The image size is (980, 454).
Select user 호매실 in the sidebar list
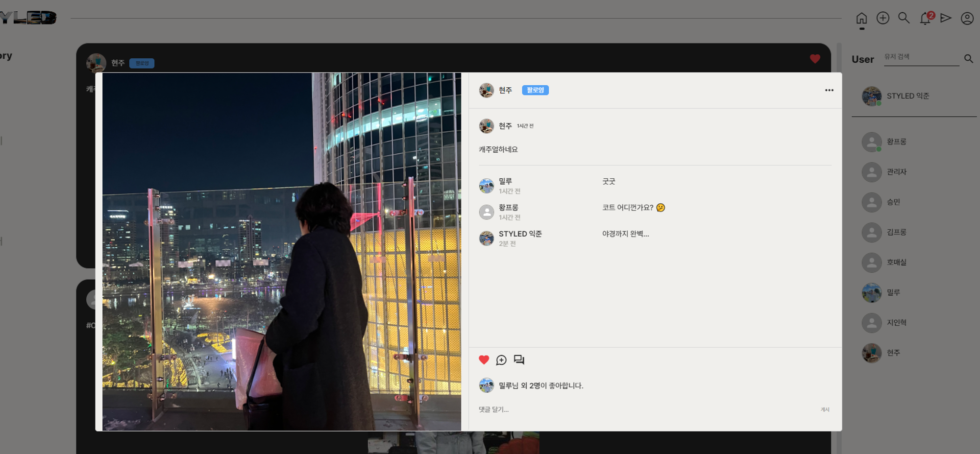point(884,263)
